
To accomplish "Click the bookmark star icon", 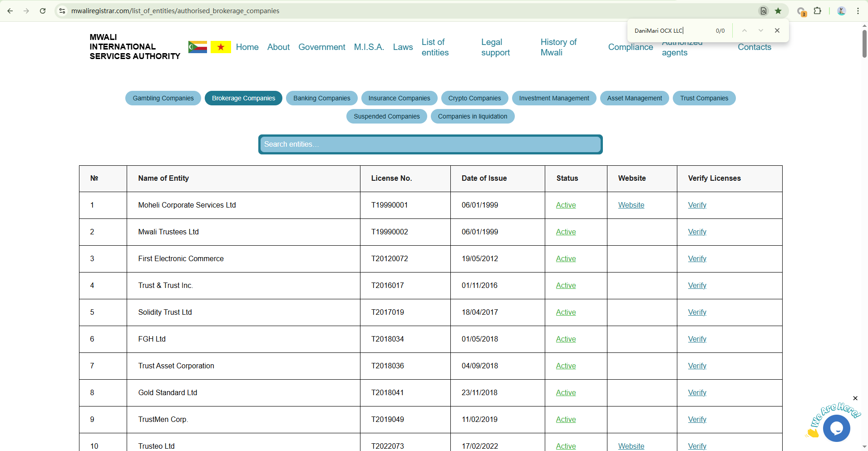I will (x=778, y=11).
